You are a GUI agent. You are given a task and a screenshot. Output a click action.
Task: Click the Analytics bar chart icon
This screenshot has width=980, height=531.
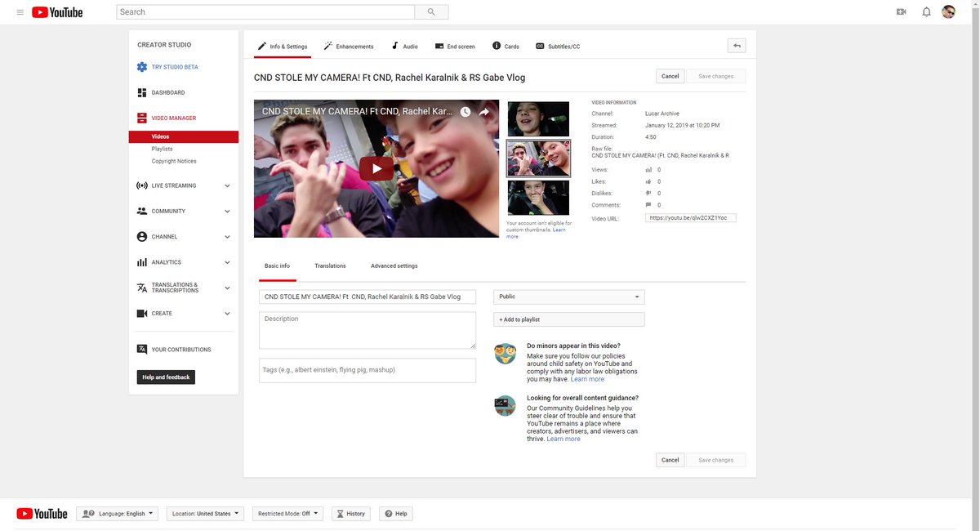tap(142, 262)
